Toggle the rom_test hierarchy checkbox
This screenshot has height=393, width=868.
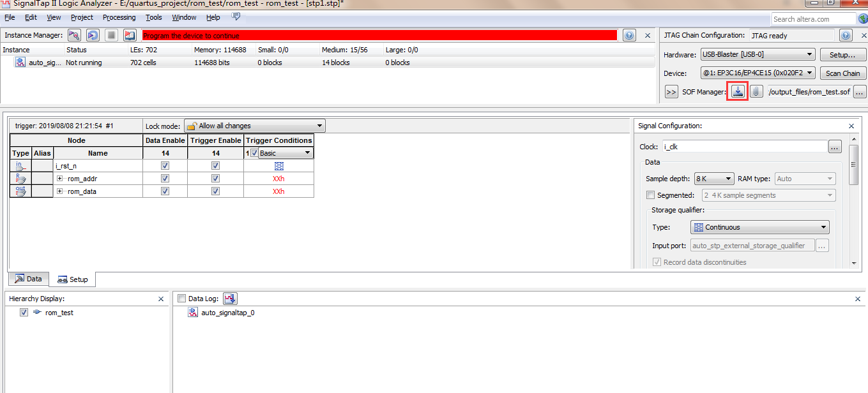[x=24, y=313]
